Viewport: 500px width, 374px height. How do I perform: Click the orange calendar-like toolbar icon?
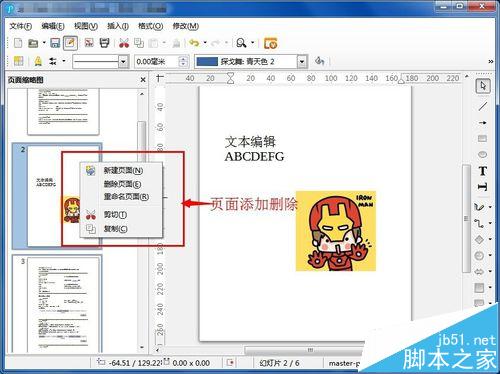[270, 43]
